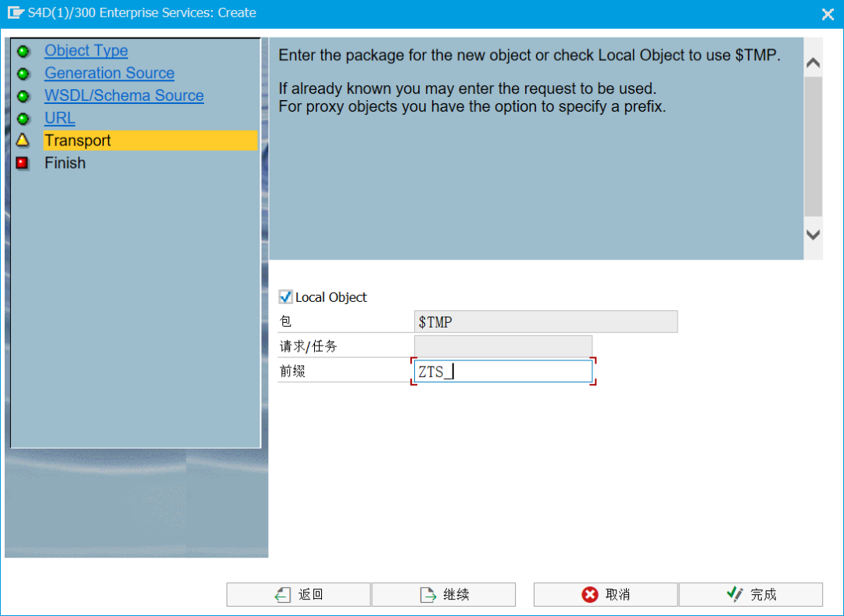Select the highlighted Transport step

click(150, 141)
